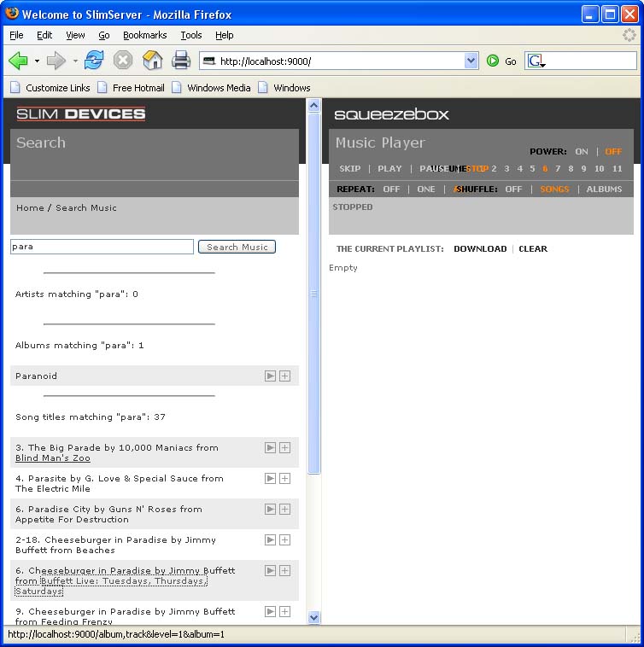Open the URL address bar dropdown
Screen dimensions: 644x647
point(471,61)
